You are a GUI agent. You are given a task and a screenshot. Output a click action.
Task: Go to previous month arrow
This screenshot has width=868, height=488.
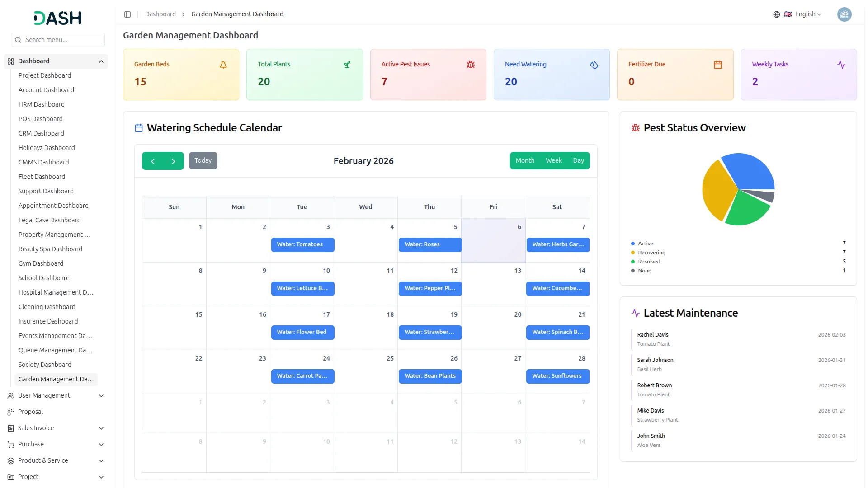(x=153, y=161)
